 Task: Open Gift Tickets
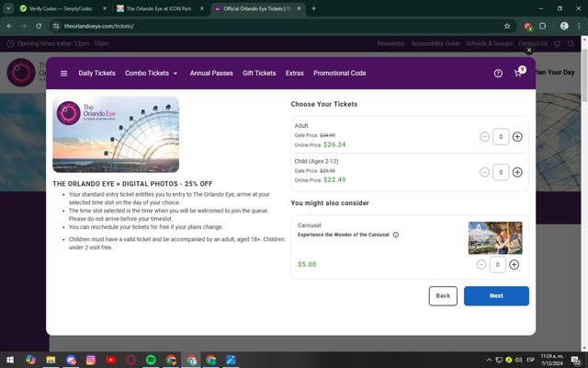click(259, 74)
